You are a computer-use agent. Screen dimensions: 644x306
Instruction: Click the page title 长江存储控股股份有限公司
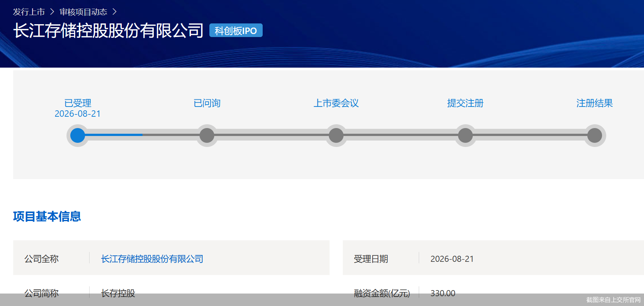coord(108,31)
